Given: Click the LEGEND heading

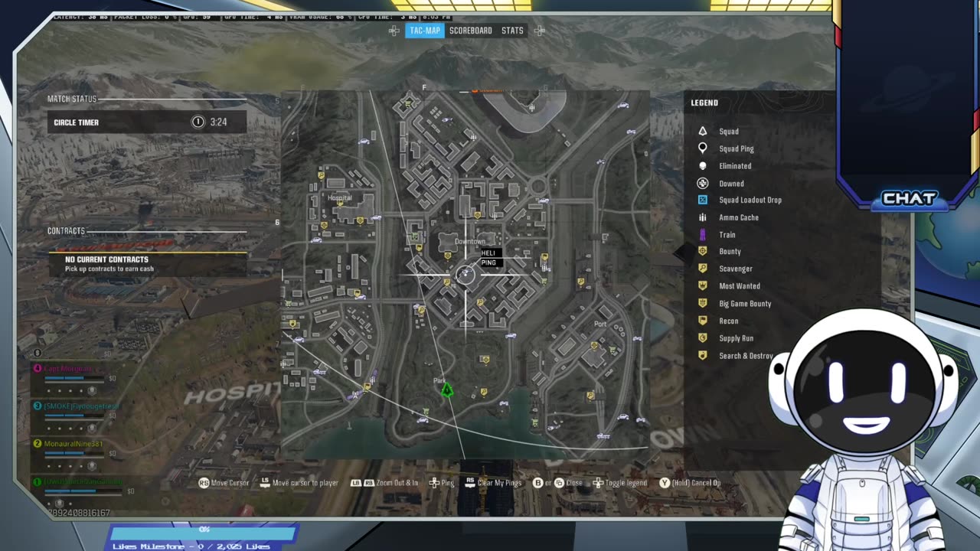Looking at the screenshot, I should click(x=704, y=103).
